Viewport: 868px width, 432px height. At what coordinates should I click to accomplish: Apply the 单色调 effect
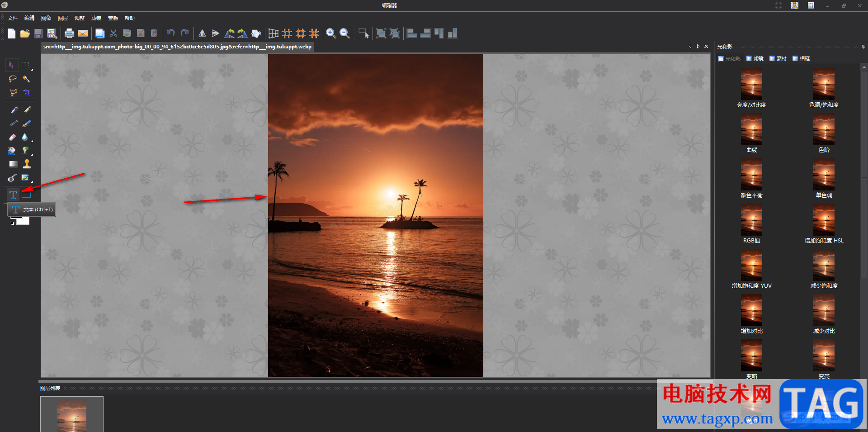pyautogui.click(x=824, y=179)
